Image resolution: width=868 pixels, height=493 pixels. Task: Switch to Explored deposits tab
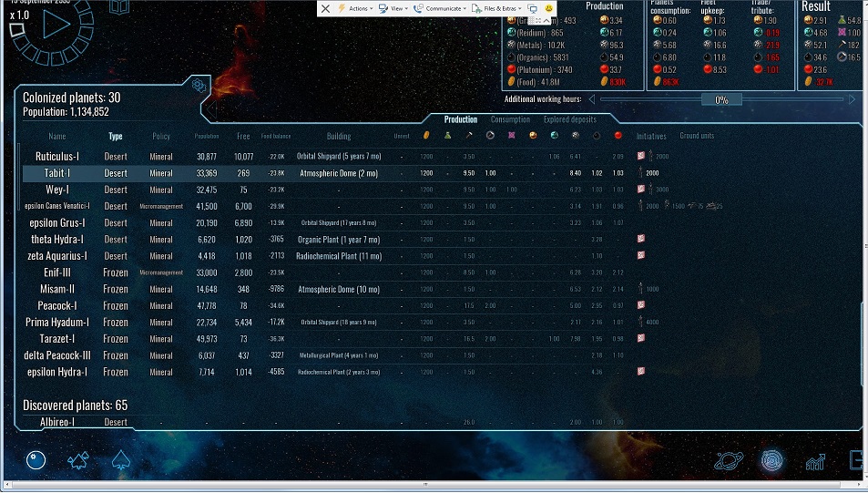(569, 119)
